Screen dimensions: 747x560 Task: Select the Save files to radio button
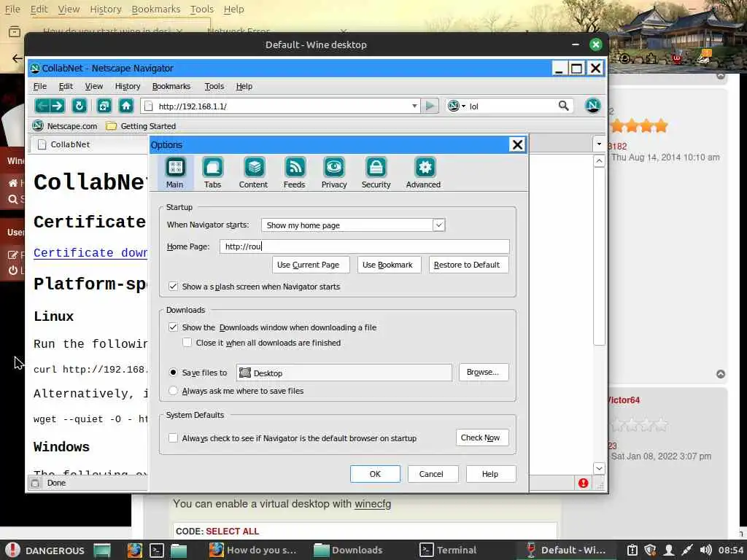(x=173, y=373)
